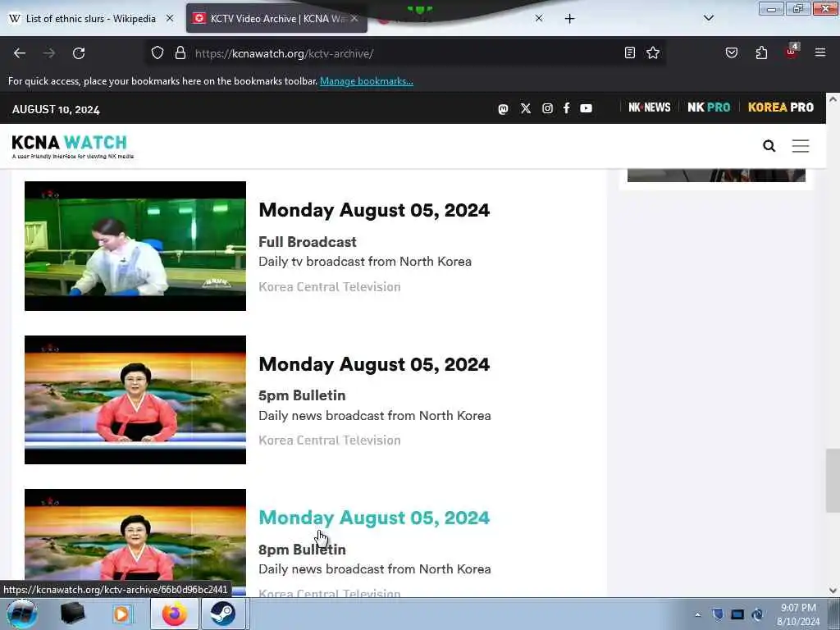Image resolution: width=840 pixels, height=630 pixels.
Task: Close the KCTV Video Archive tab
Action: [354, 18]
